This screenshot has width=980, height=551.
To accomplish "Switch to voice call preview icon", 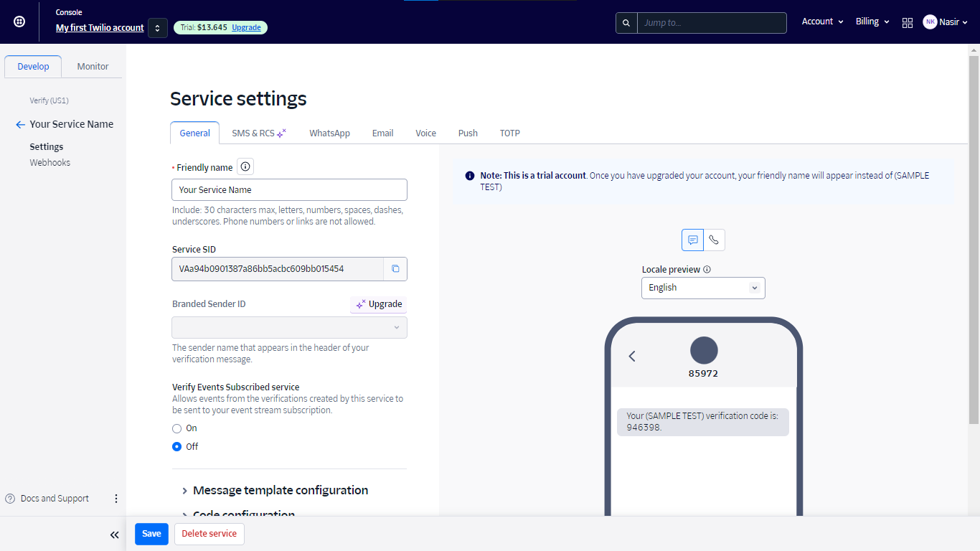I will (714, 240).
